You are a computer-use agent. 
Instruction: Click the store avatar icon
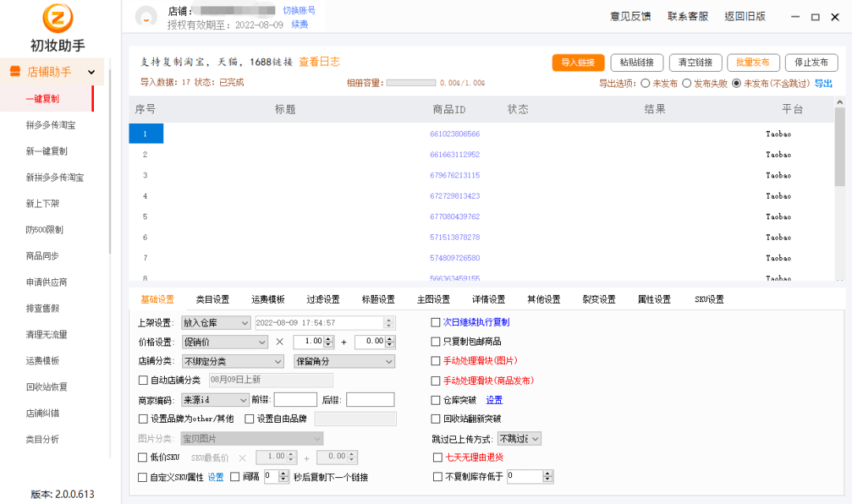146,17
